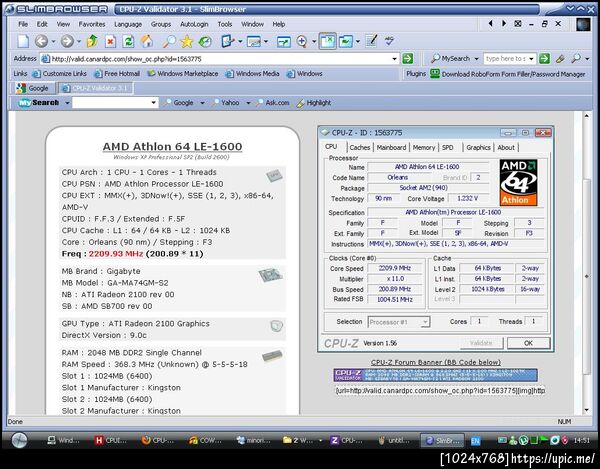Click the AMD Athlon 64 LE-1600 heading
The image size is (600, 469).
(172, 147)
